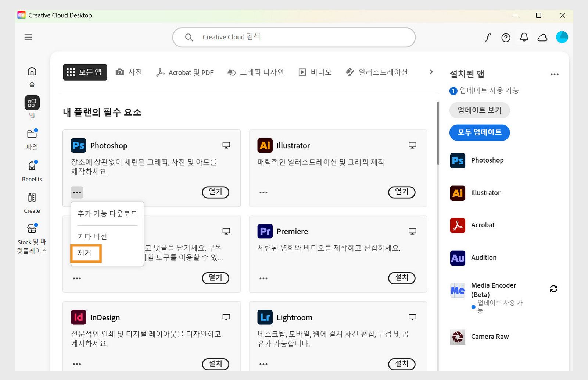Image resolution: width=588 pixels, height=380 pixels.
Task: Click the 모두 업데이트 button
Action: click(x=479, y=132)
